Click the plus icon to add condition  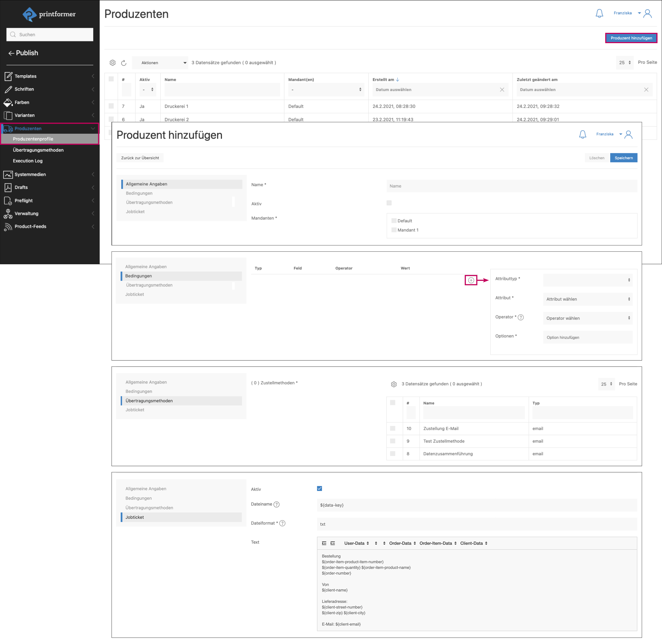(471, 280)
